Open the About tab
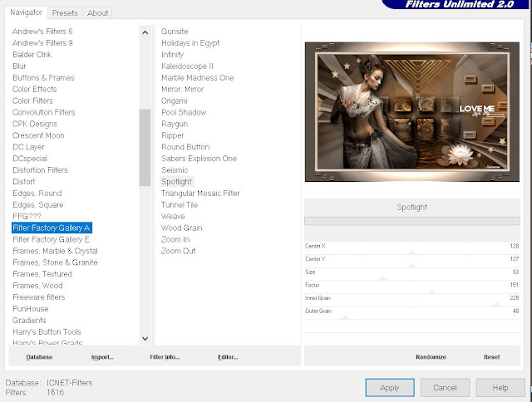This screenshot has width=532, height=402. point(97,13)
